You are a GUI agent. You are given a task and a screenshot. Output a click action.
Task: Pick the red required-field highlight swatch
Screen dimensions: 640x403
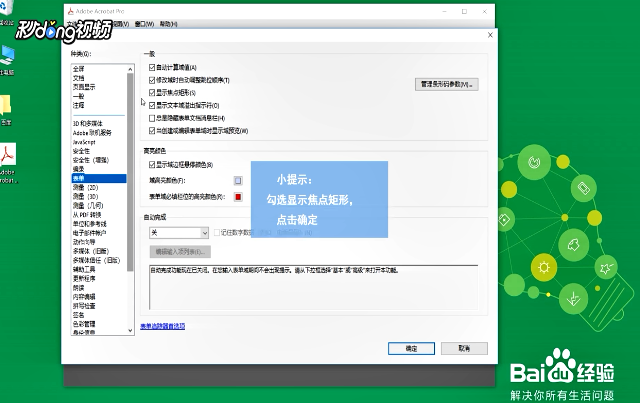[x=238, y=197]
